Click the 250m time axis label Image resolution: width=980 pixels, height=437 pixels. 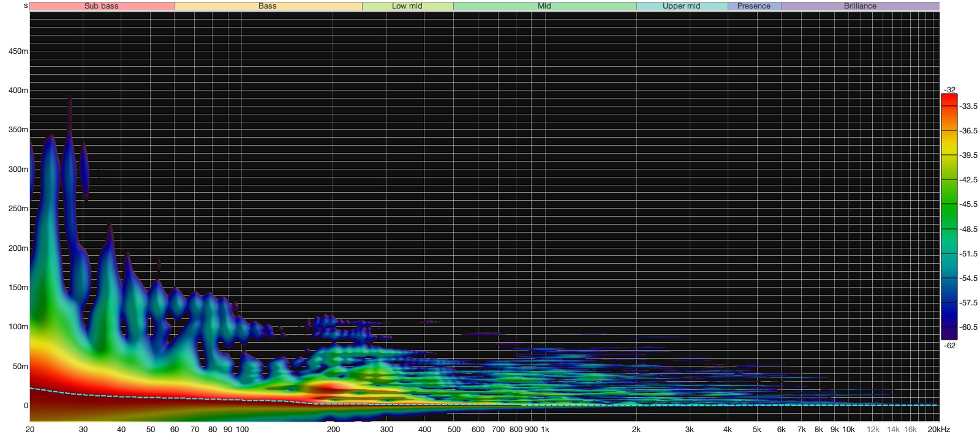[18, 208]
